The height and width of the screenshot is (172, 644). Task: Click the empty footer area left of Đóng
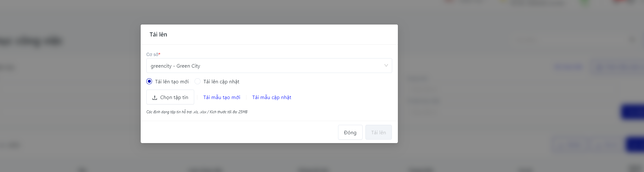coord(239,132)
